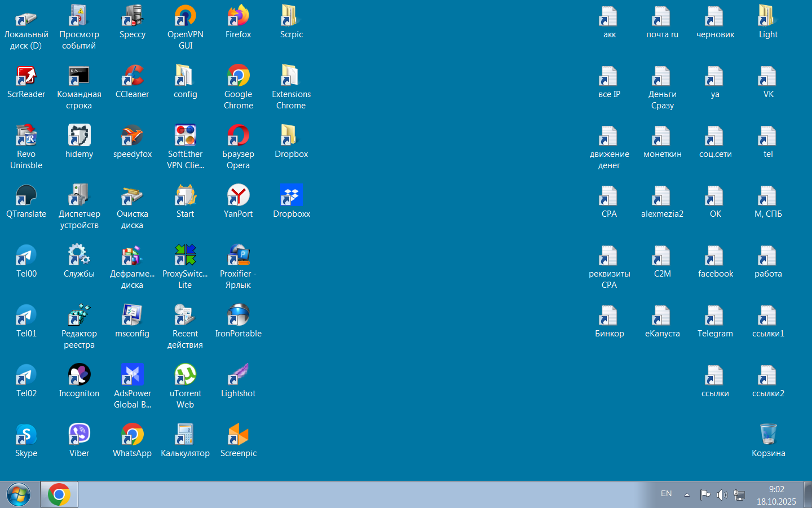Click the ProxySwitcher Lite icon
Screen dimensions: 812x508
coord(185,256)
